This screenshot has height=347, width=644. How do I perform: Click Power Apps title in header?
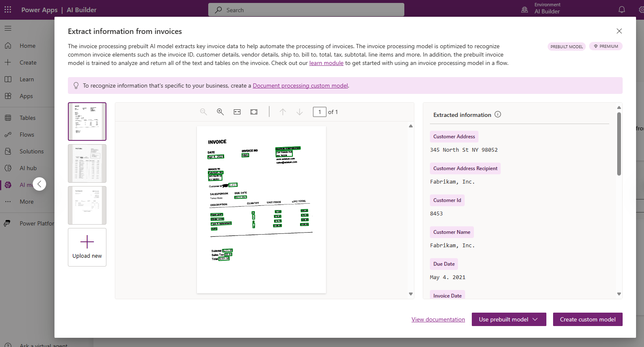point(39,10)
